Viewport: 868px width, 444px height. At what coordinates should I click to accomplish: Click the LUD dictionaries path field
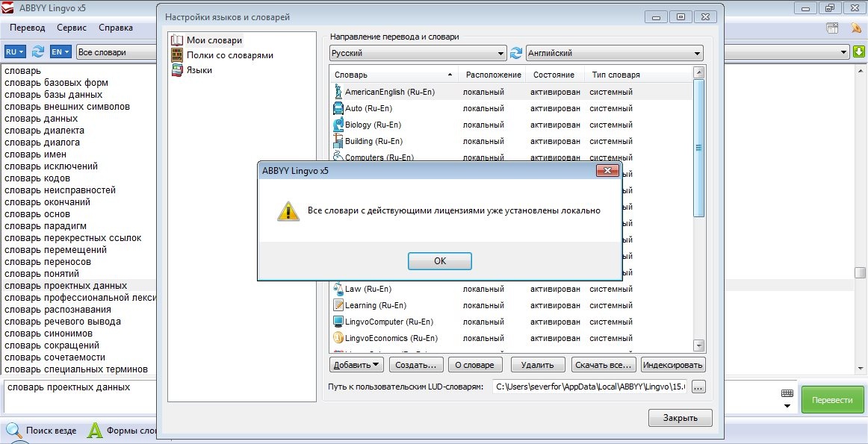[590, 387]
